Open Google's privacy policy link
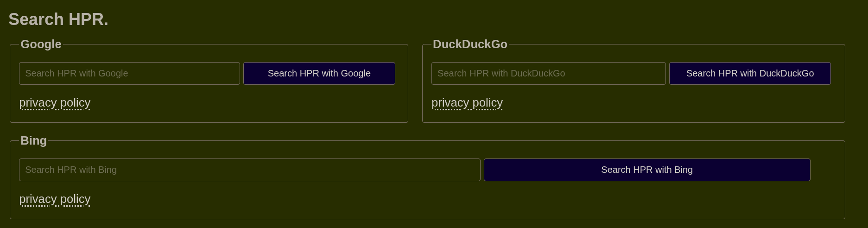This screenshot has width=868, height=228. (x=55, y=102)
